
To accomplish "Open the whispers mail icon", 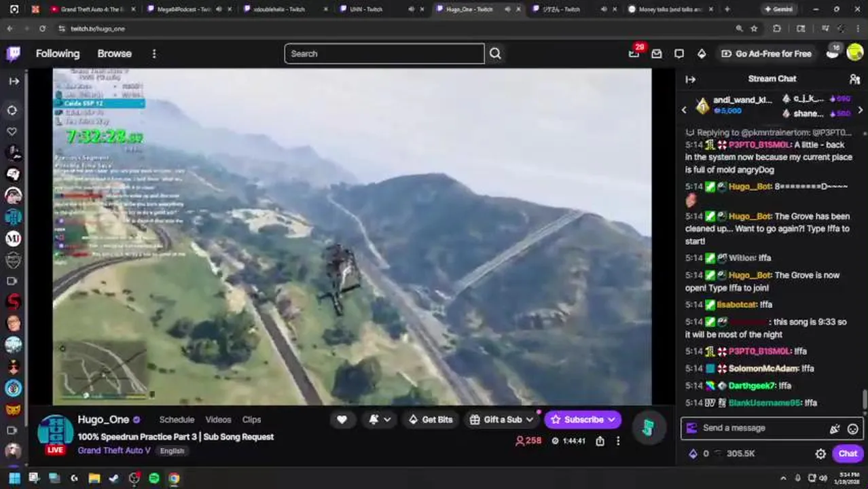I will pyautogui.click(x=657, y=54).
